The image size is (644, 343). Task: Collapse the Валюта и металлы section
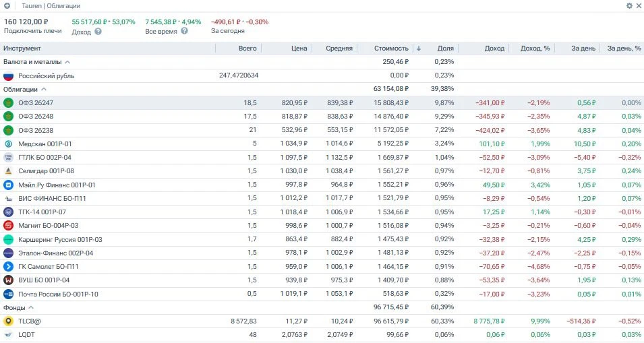(x=67, y=62)
